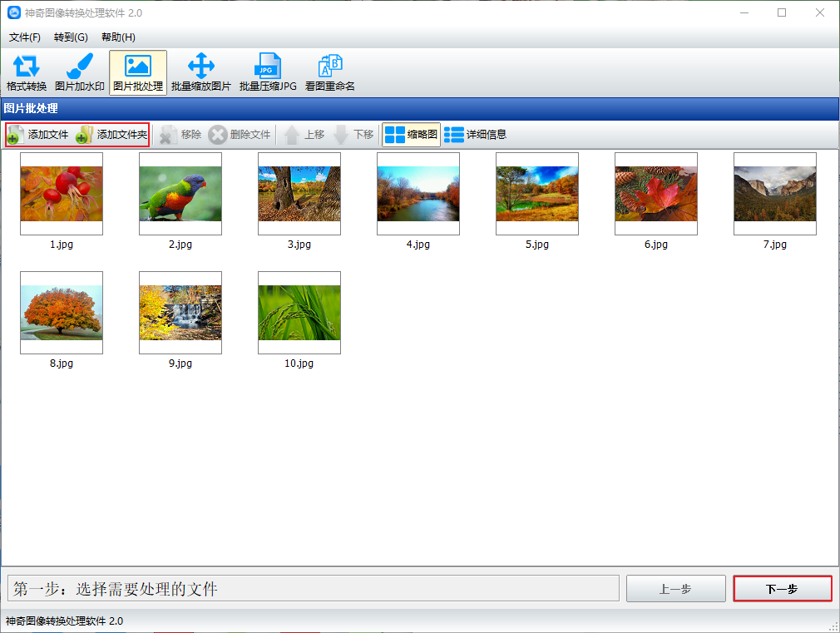Select the 6.jpg maple leaf thumbnail
840x633 pixels.
coord(656,194)
